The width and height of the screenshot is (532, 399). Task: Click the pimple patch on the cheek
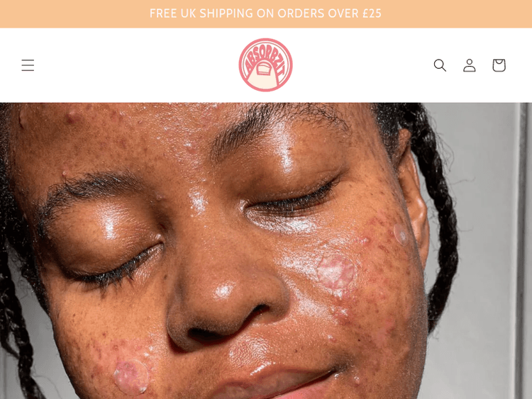point(336,270)
